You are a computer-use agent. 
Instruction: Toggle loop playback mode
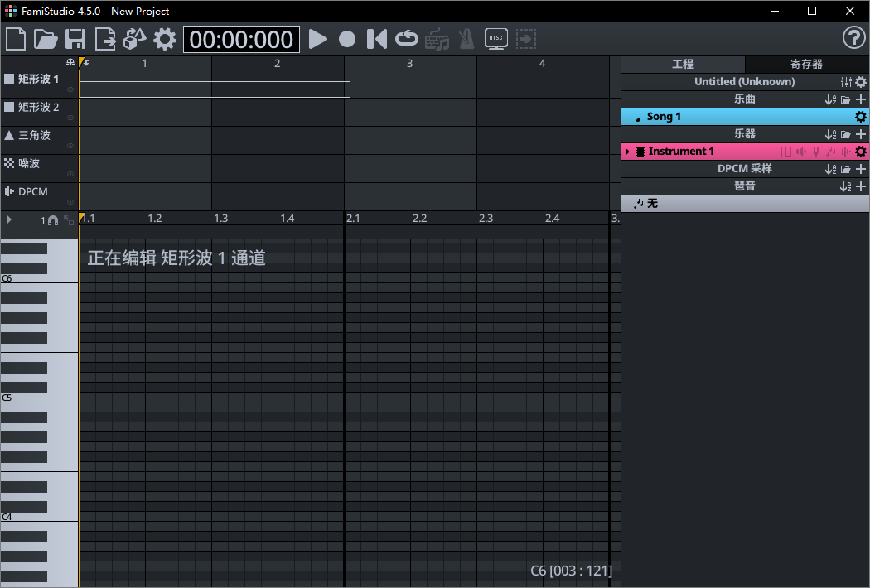[x=405, y=38]
